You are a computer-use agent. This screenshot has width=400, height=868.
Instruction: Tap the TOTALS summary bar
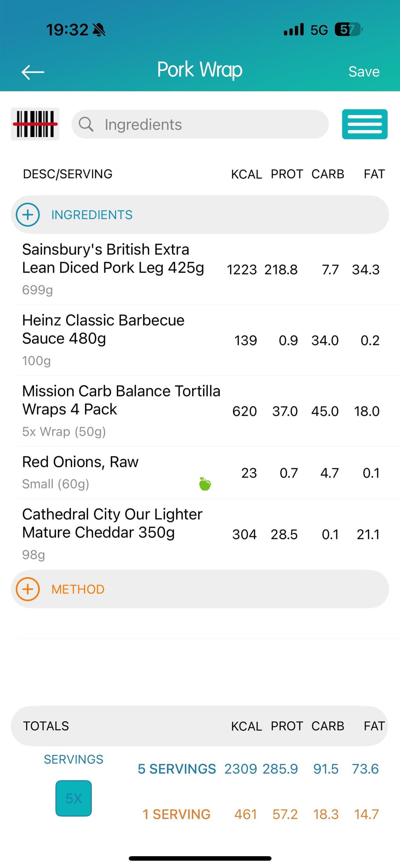point(199,726)
